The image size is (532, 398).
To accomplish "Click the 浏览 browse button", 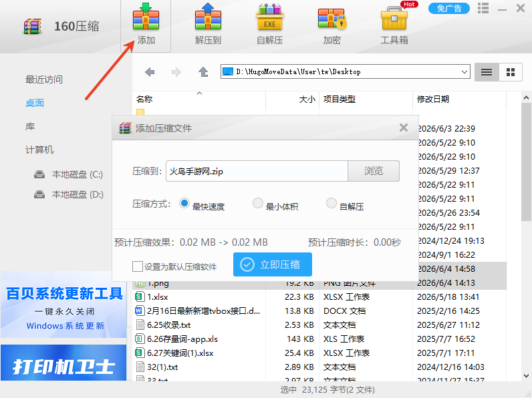I will 374,171.
